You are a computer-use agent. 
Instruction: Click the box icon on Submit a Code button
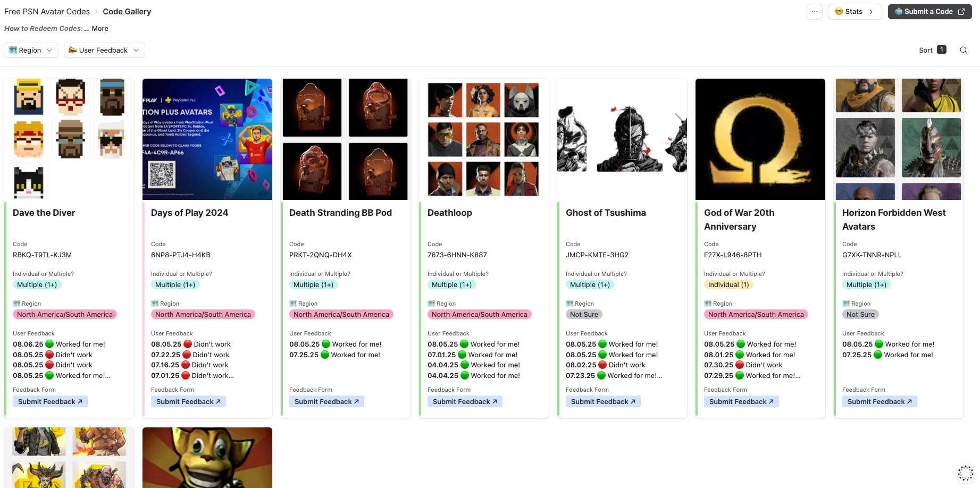(x=898, y=12)
